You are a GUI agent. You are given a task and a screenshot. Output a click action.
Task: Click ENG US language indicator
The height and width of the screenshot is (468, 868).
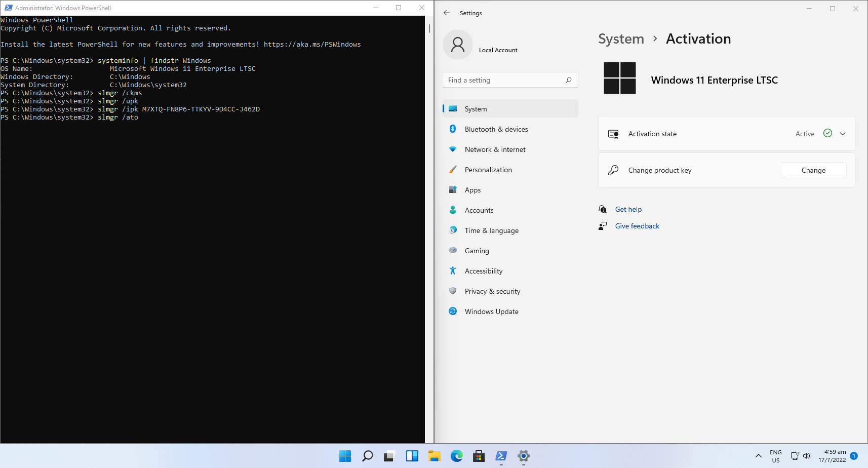775,456
